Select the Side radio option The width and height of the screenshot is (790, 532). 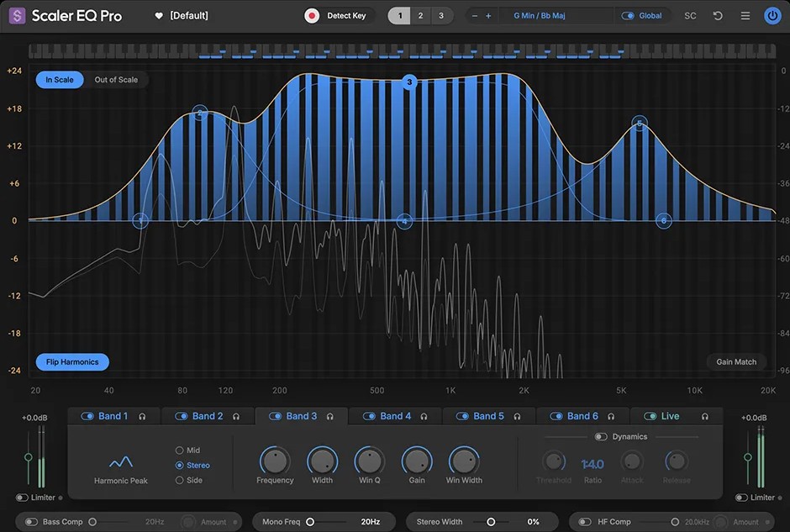click(x=179, y=481)
